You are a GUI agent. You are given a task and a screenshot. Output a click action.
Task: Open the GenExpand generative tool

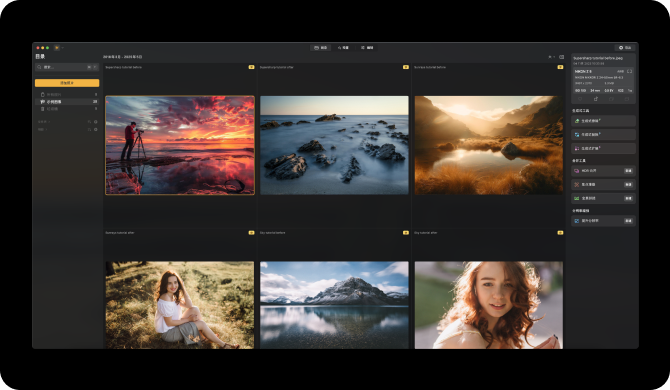coord(603,148)
